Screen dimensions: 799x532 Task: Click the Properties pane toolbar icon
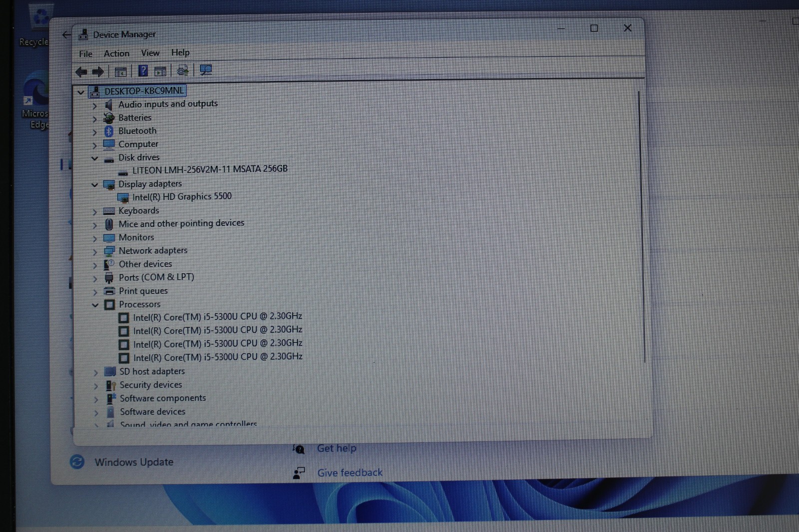(160, 71)
